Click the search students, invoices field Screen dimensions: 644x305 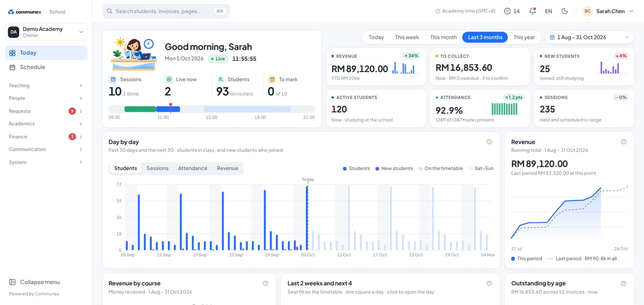coord(166,11)
